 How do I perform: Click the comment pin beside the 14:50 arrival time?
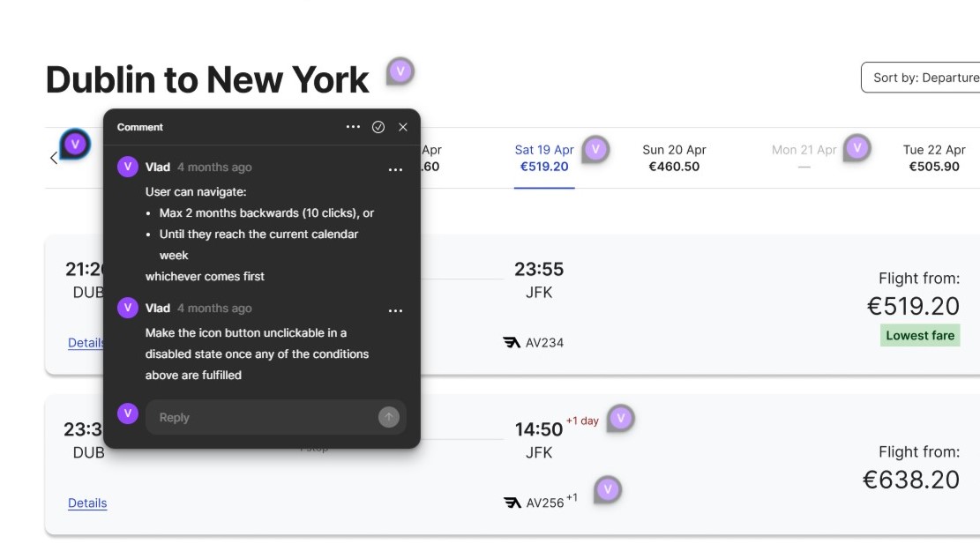(621, 419)
